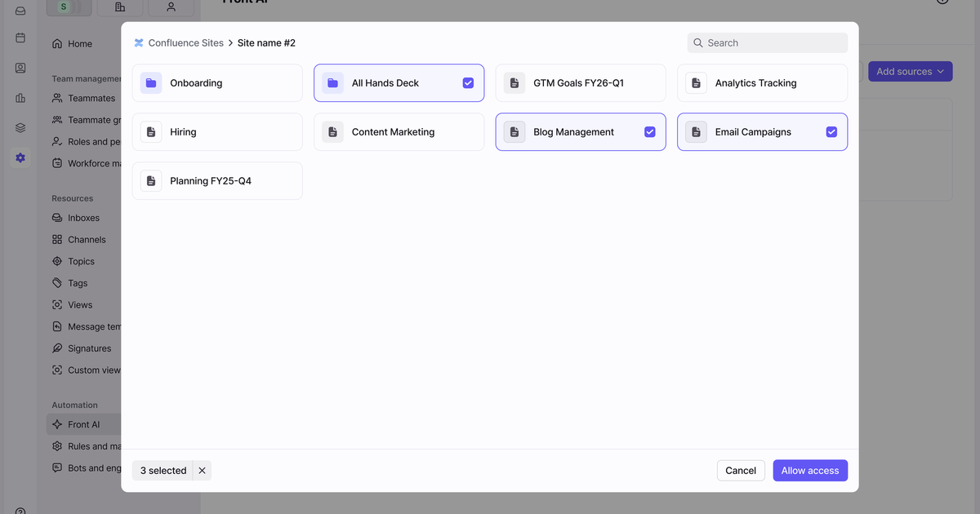Click the Confluence logo icon in breadcrumb
980x514 pixels.
(139, 43)
